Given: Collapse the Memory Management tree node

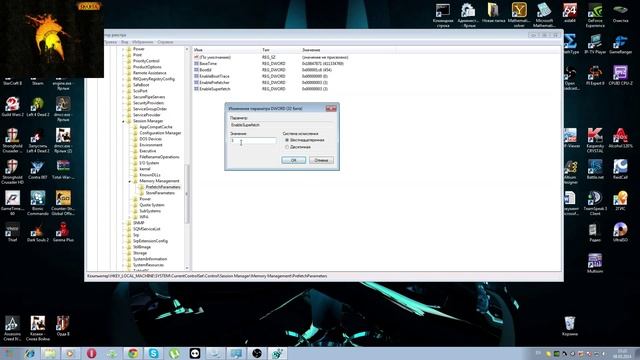Looking at the screenshot, I should point(130,181).
